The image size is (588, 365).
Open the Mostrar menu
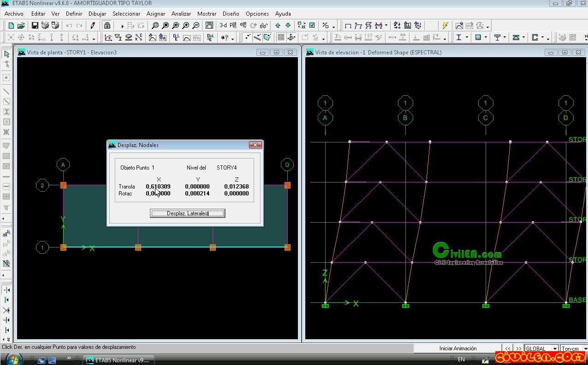(207, 14)
